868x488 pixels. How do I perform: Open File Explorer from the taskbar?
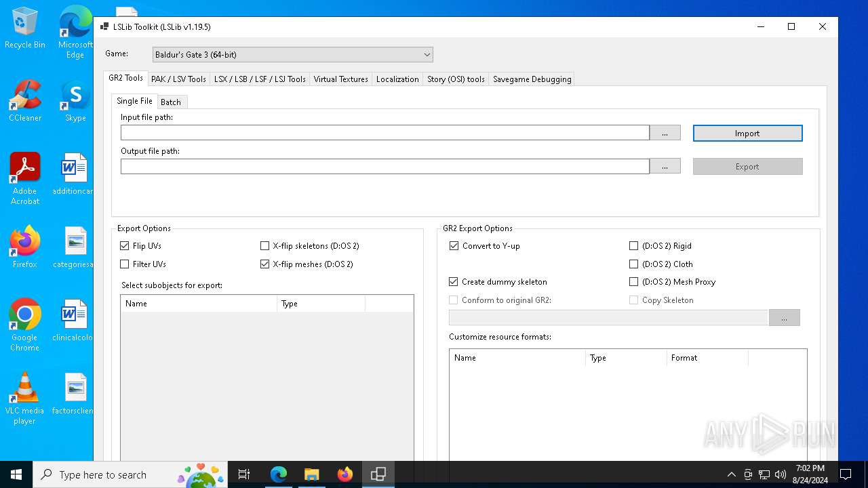pyautogui.click(x=311, y=474)
